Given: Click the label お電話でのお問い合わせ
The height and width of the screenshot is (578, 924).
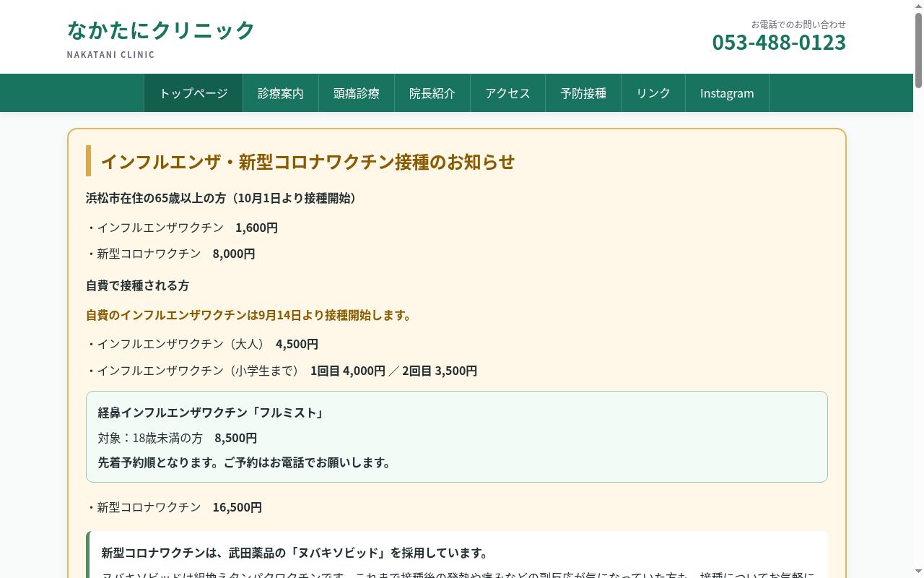Looking at the screenshot, I should [798, 25].
